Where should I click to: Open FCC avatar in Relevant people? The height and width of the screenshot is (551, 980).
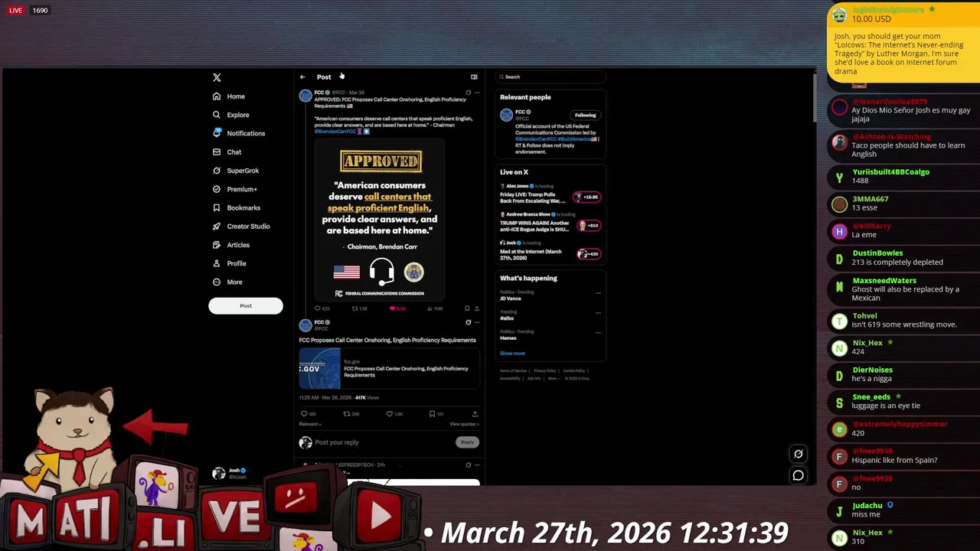[506, 115]
